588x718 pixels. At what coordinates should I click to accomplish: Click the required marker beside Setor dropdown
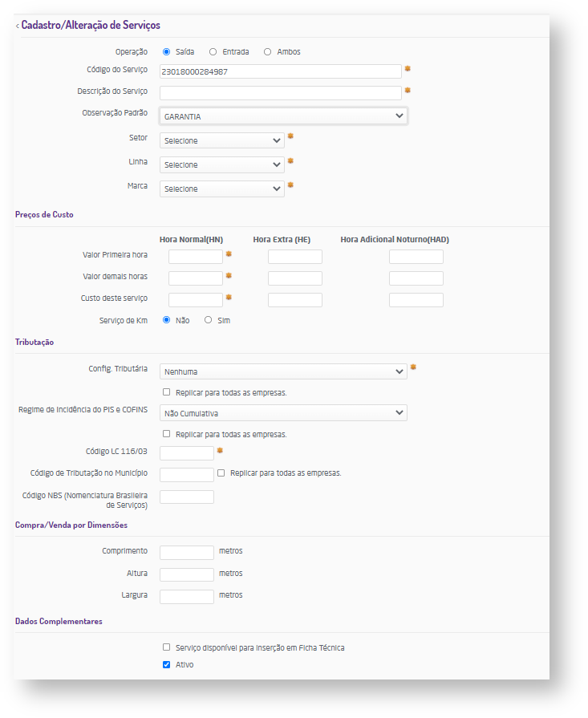[290, 136]
